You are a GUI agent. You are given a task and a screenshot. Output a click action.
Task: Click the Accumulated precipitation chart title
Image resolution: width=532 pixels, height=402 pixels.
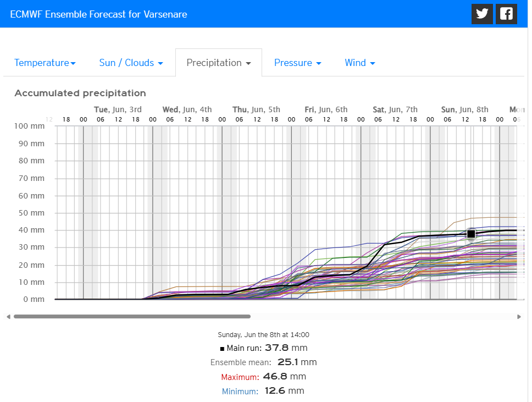click(80, 93)
